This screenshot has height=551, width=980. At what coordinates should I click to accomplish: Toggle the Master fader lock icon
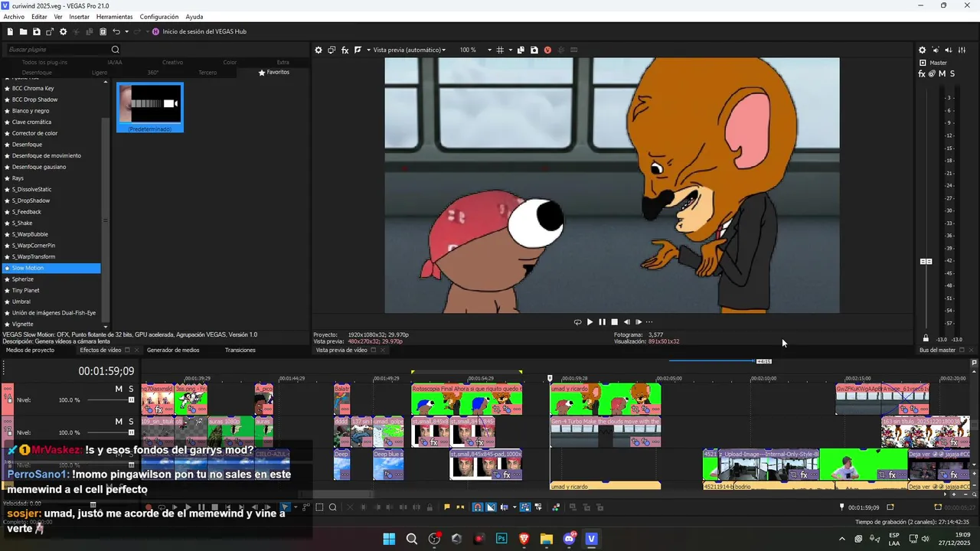[926, 338]
